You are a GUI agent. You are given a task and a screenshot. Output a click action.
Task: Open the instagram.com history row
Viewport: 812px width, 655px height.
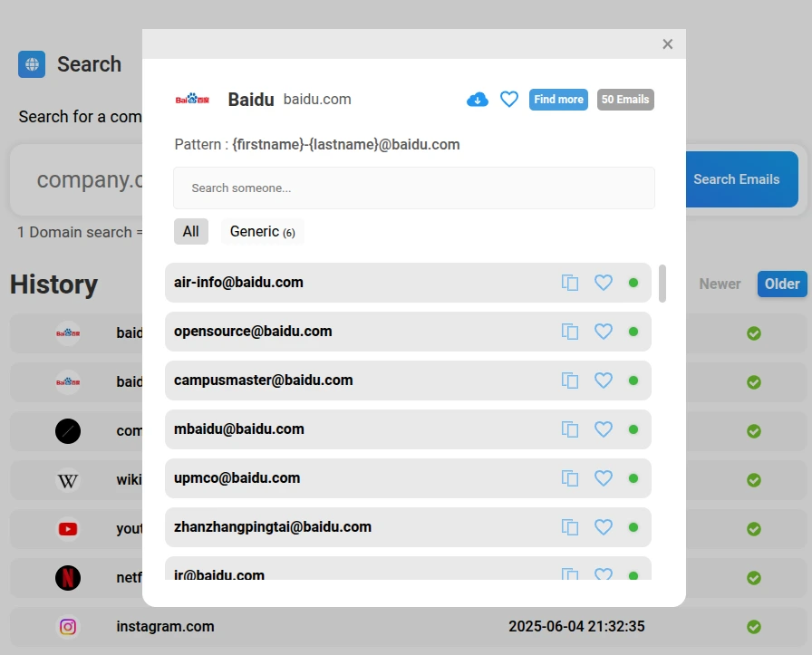[408, 627]
